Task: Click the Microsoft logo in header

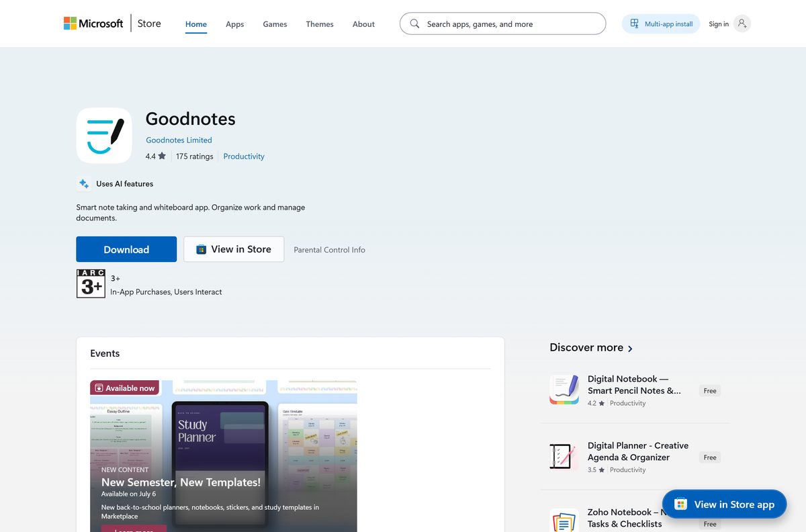Action: (x=93, y=24)
